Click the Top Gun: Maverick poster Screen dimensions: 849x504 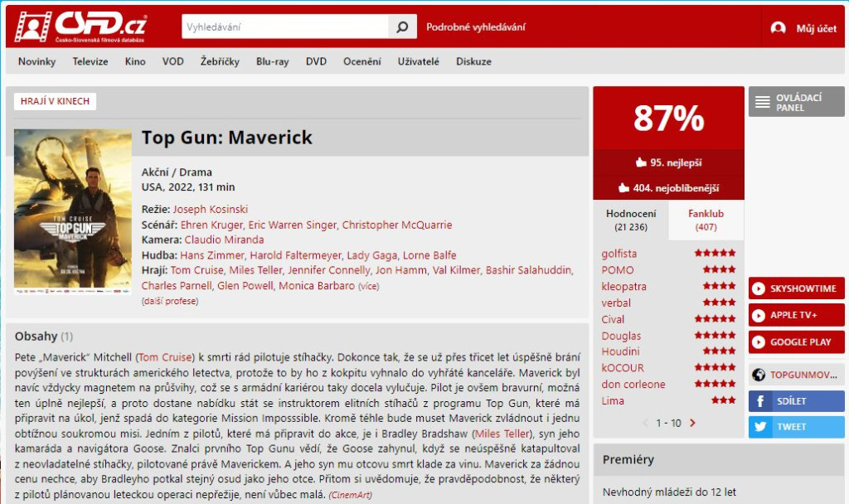click(73, 211)
